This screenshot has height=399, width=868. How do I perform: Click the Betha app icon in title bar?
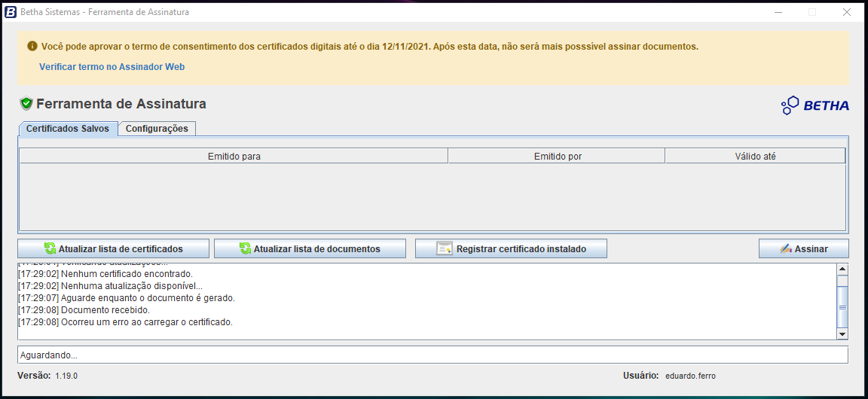(x=11, y=12)
